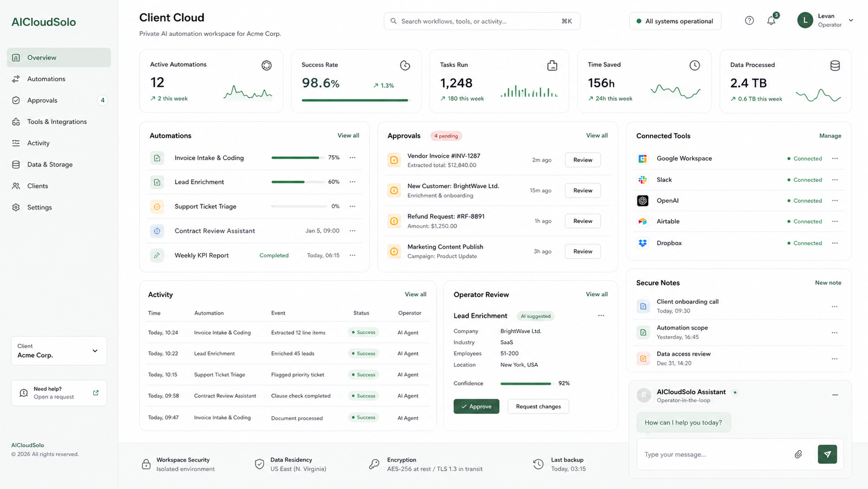Viewport: 868px width, 489px height.
Task: Open the help question mark icon
Action: [749, 21]
